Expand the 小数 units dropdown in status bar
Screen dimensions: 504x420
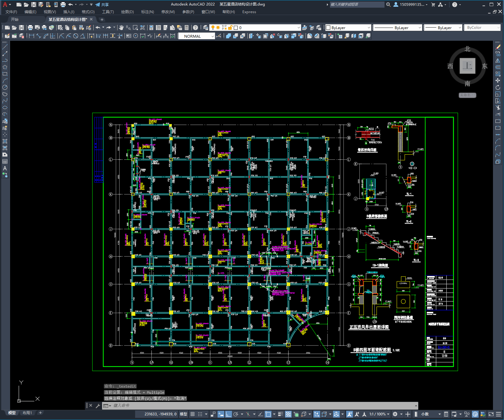coord(431,414)
